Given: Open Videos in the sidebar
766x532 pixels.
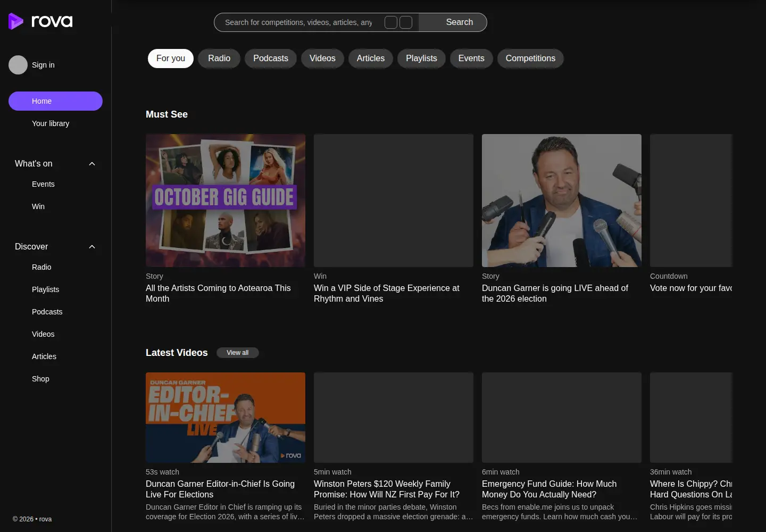Looking at the screenshot, I should pyautogui.click(x=43, y=334).
